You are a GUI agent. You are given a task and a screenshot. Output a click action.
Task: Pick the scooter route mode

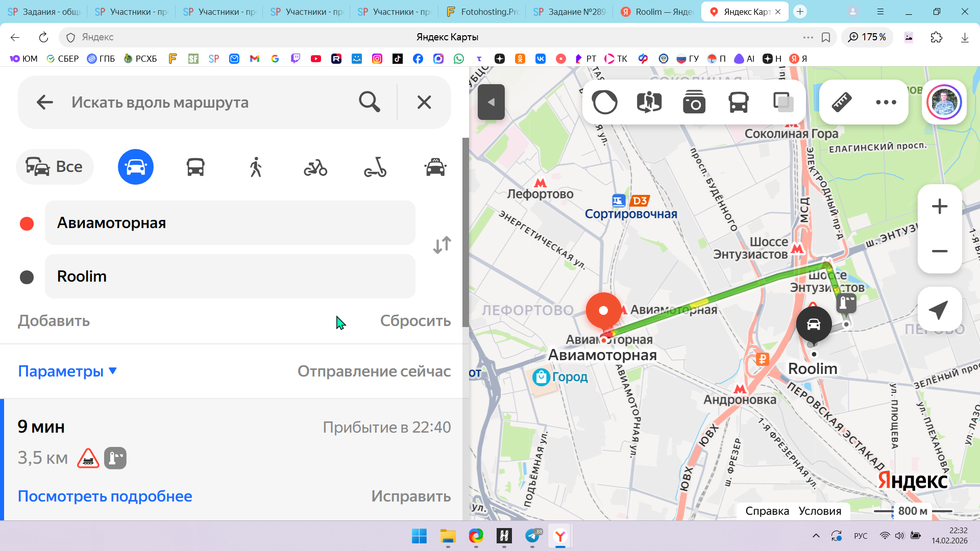coord(375,167)
